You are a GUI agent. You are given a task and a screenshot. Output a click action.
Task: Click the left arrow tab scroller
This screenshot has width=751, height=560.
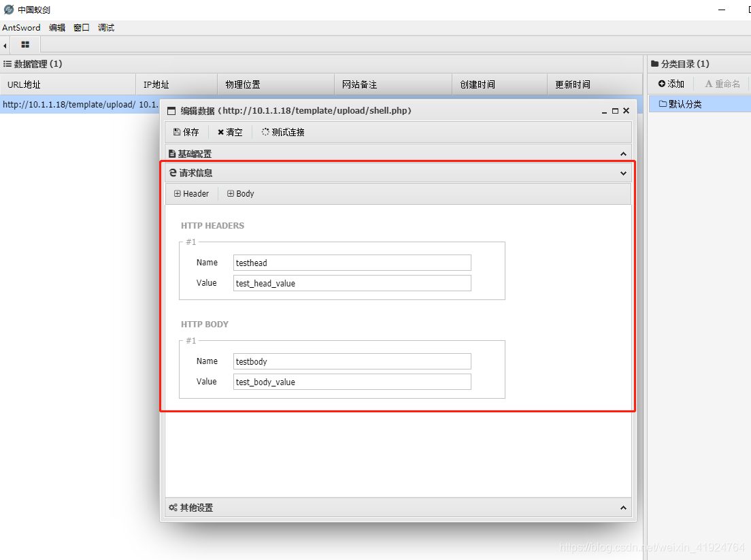[5, 46]
